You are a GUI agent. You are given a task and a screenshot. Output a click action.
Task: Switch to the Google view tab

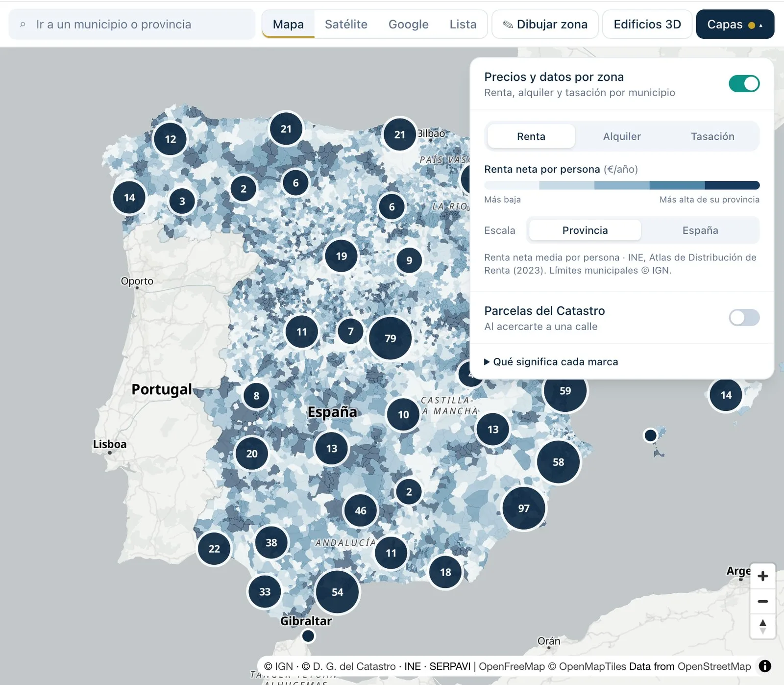click(x=409, y=25)
